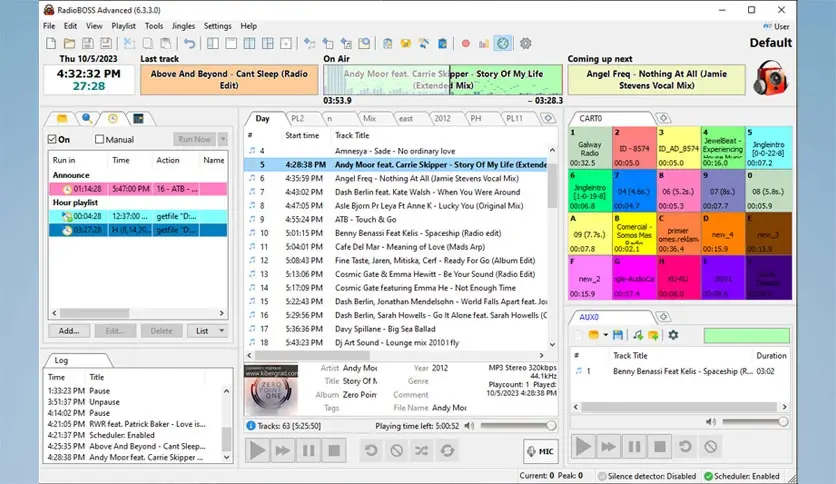
Task: Toggle shuffle in the main player
Action: (x=421, y=451)
